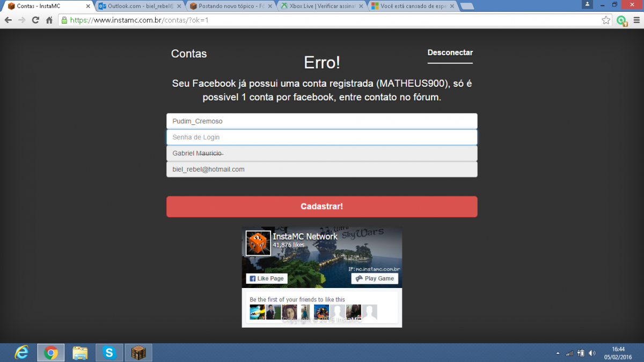Click the green padlock security icon
This screenshot has width=644, height=362.
(64, 20)
